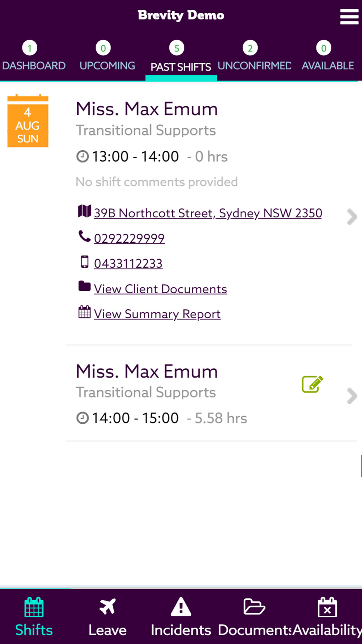
Task: Open Availability calendar icon
Action: (327, 607)
